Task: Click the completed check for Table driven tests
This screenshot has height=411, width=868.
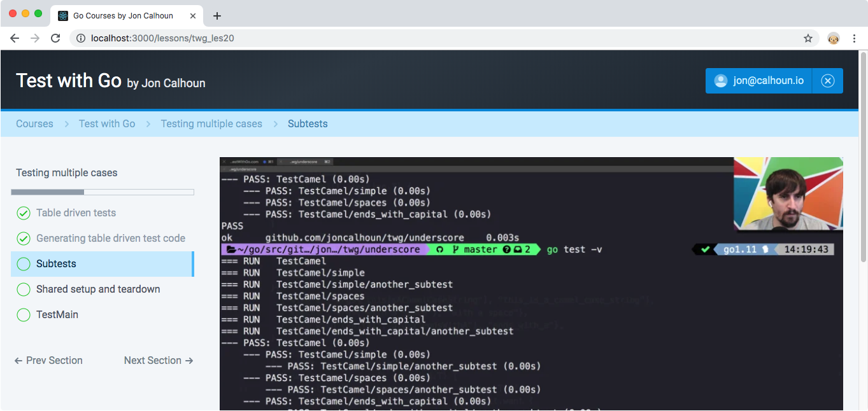Action: [x=24, y=213]
